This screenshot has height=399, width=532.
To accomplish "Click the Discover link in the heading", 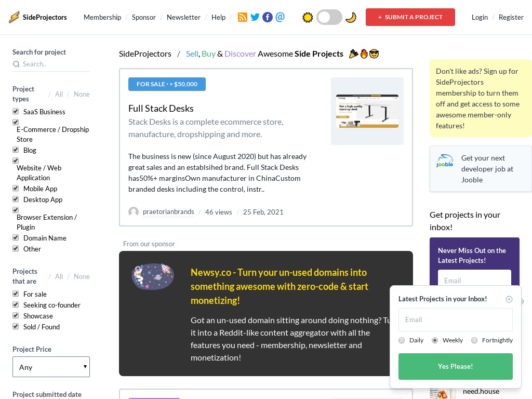I will pos(240,54).
